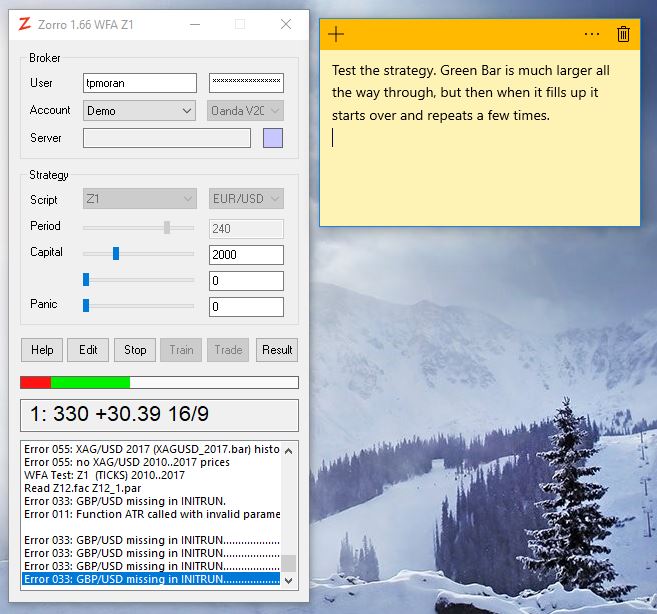
Task: Minimize the Zorro window
Action: (x=195, y=24)
